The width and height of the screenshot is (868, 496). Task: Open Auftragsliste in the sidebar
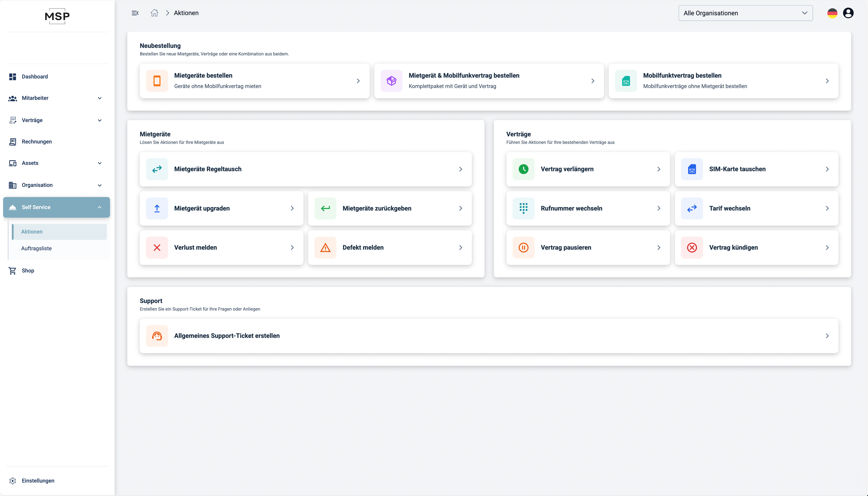(36, 248)
